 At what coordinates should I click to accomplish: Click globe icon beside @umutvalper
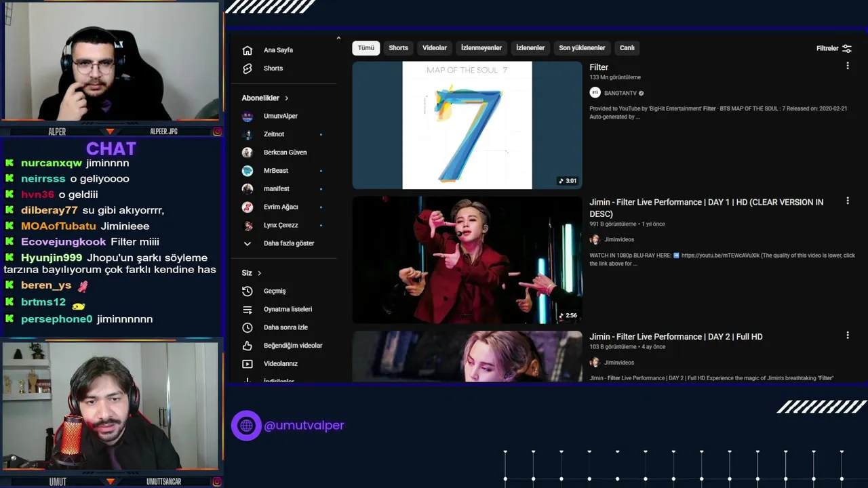click(246, 426)
